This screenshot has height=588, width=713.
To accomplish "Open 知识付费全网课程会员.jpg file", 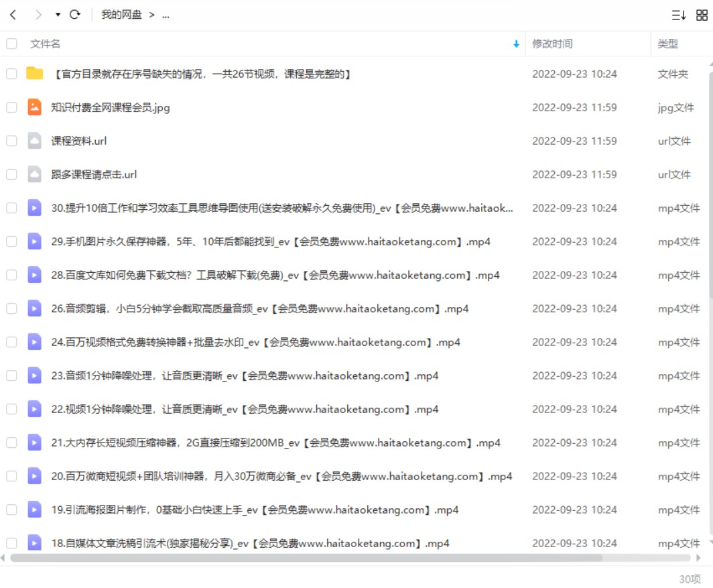I will click(111, 107).
